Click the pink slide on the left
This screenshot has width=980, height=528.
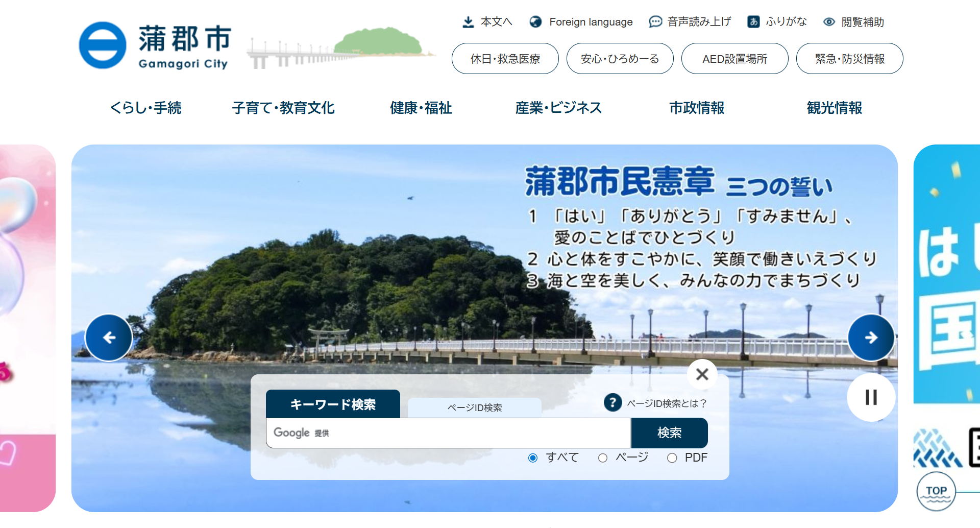pyautogui.click(x=28, y=328)
